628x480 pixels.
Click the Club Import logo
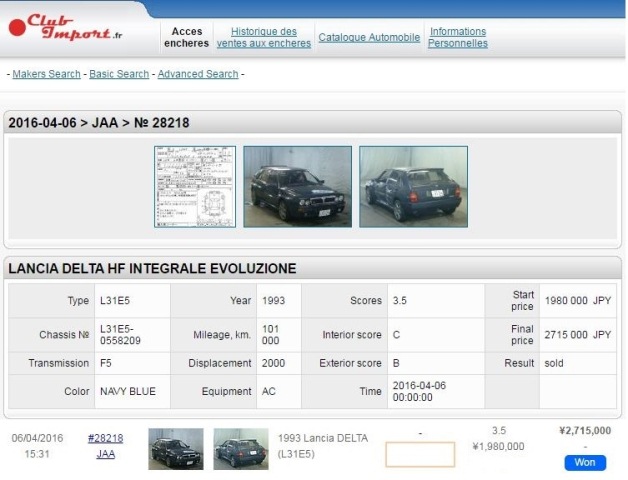65,27
